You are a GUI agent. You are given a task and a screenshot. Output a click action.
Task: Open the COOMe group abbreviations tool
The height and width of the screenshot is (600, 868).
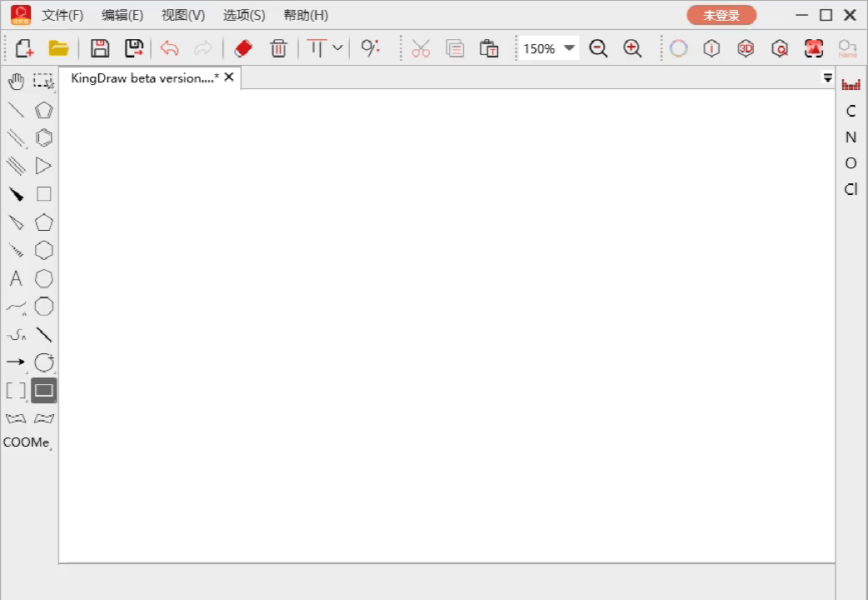click(27, 442)
